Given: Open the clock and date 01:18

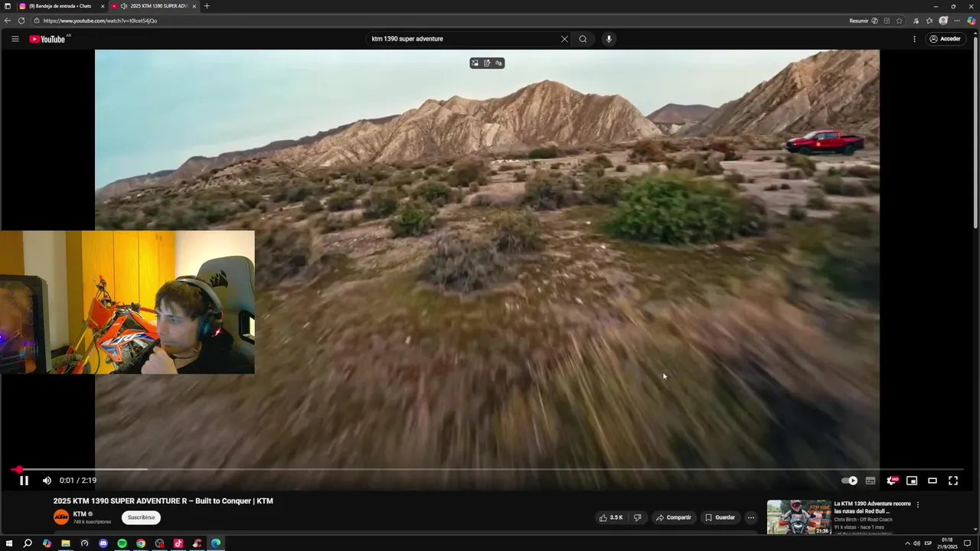Looking at the screenshot, I should pyautogui.click(x=948, y=543).
